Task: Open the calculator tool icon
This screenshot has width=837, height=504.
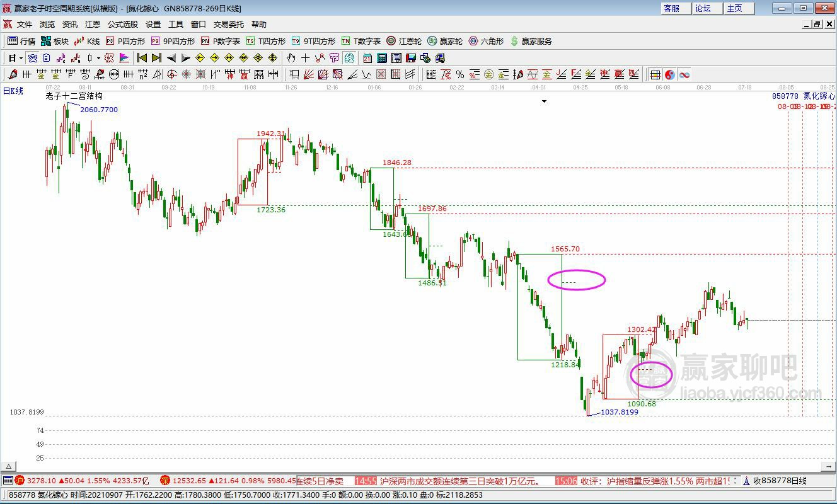Action: [x=382, y=58]
